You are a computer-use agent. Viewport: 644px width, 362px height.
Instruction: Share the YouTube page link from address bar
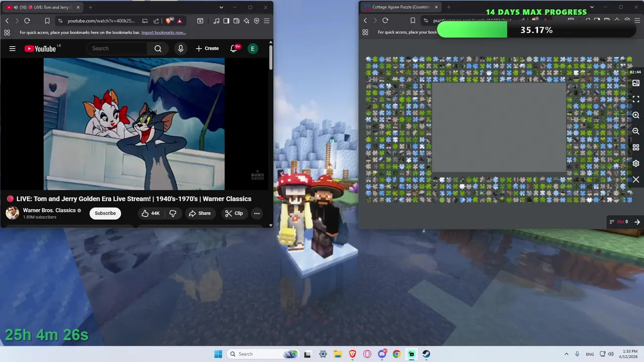(x=156, y=21)
